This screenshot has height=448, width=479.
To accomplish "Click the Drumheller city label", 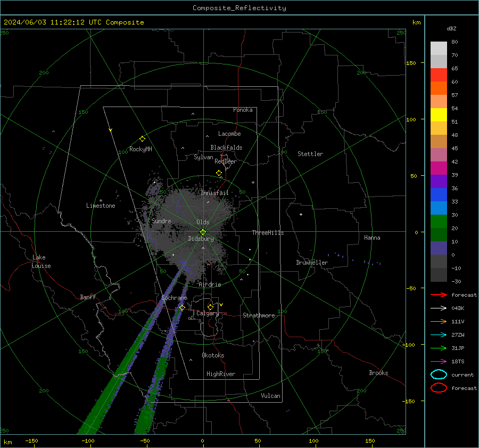I will click(312, 263).
